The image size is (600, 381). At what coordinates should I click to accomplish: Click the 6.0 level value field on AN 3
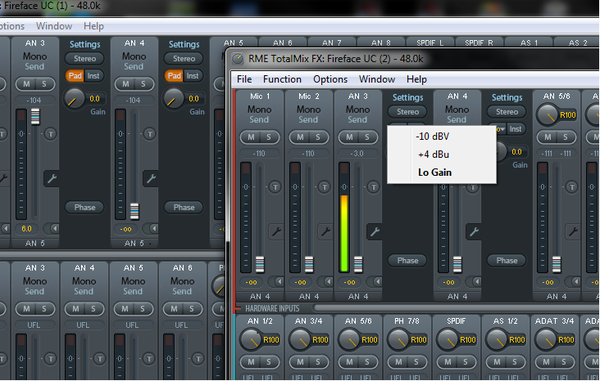[26, 229]
